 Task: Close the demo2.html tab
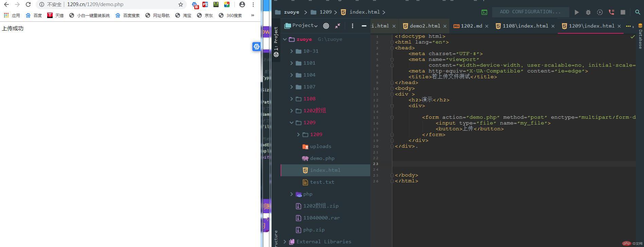[x=445, y=26]
